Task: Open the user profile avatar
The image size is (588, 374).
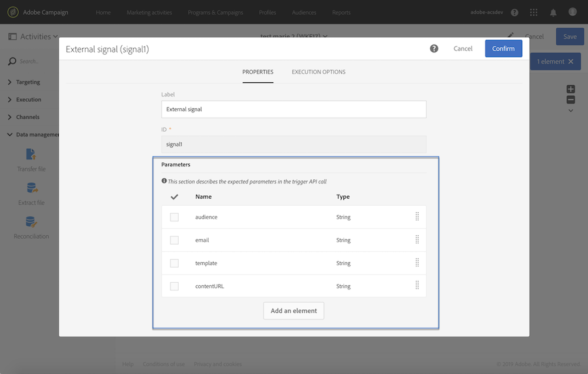Action: (x=573, y=12)
